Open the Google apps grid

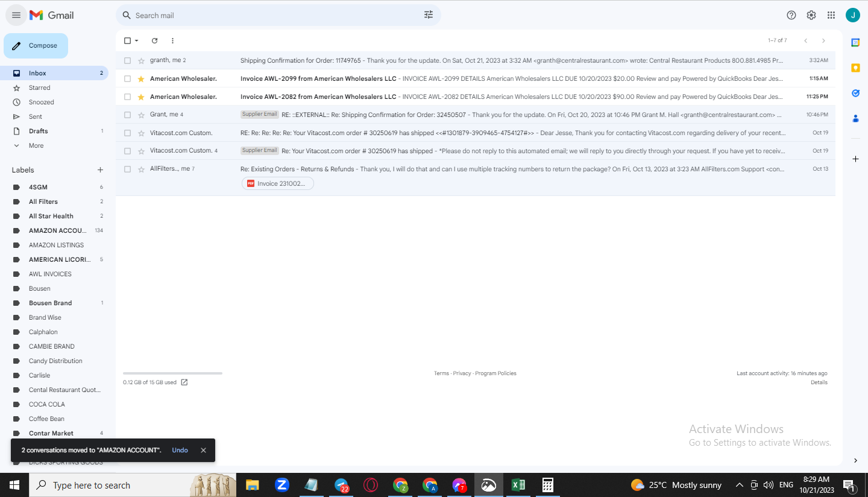(831, 15)
